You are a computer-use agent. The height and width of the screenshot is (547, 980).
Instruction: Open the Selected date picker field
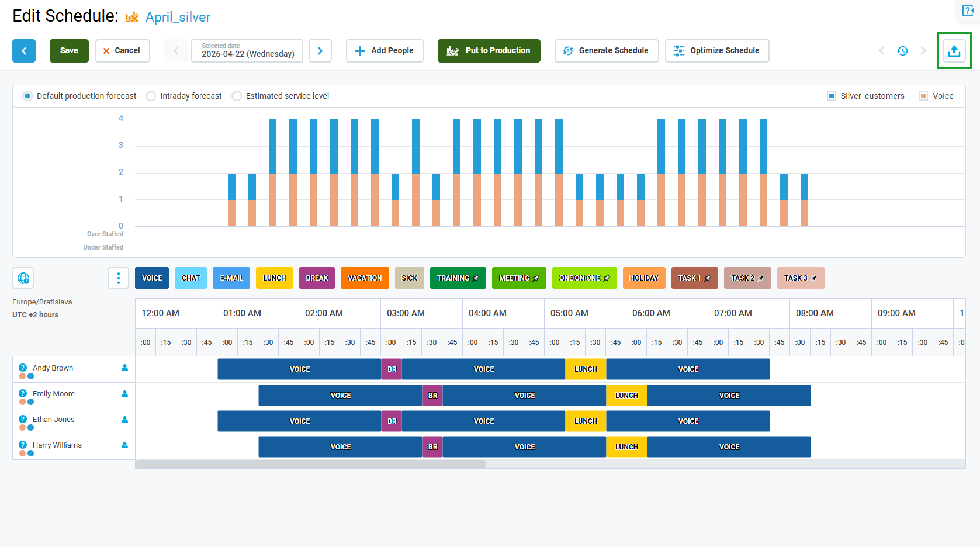(x=247, y=51)
